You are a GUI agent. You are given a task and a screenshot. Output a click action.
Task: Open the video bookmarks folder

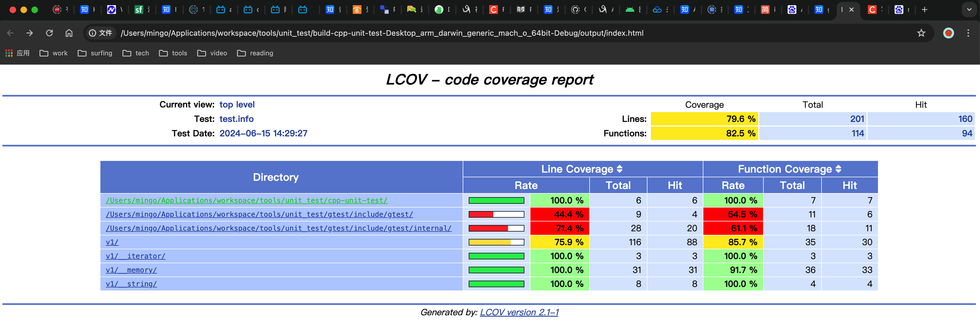point(212,53)
